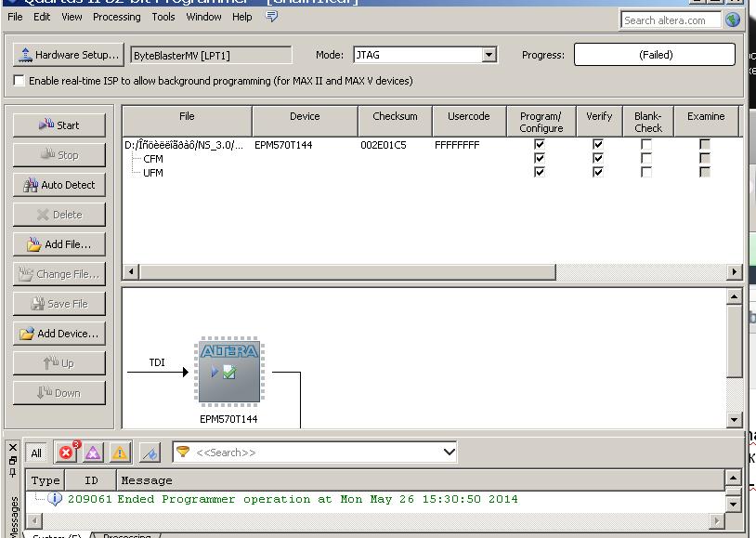Click chain diagram scroll down arrow
This screenshot has width=756, height=538.
click(x=734, y=419)
